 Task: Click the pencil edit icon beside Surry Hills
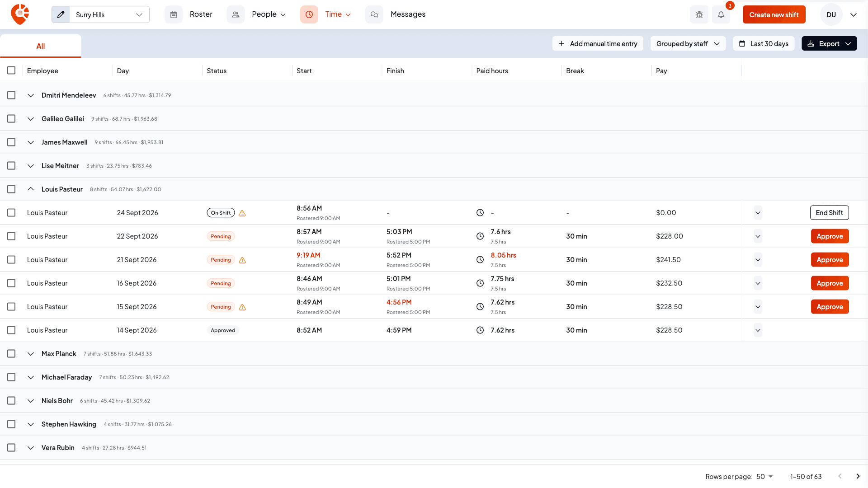coord(61,14)
